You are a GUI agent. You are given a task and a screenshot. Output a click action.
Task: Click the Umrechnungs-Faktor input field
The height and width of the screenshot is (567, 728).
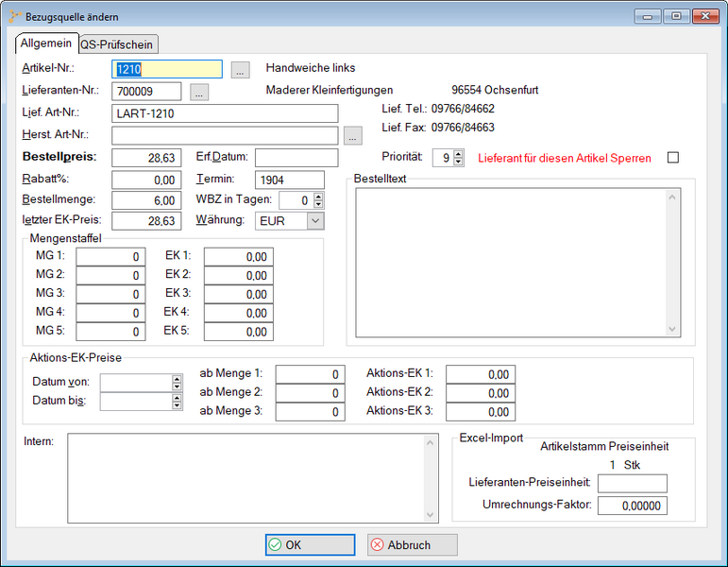point(632,506)
